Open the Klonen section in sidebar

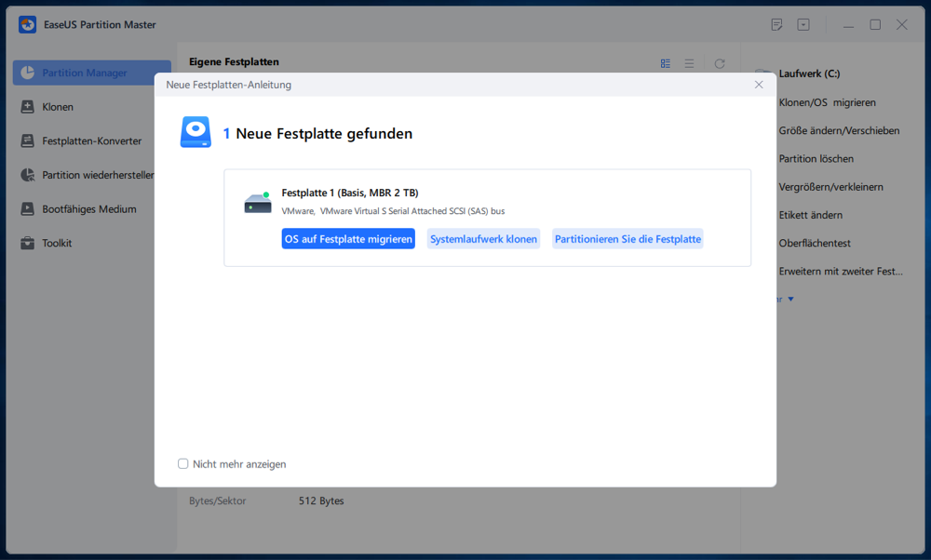pos(58,107)
